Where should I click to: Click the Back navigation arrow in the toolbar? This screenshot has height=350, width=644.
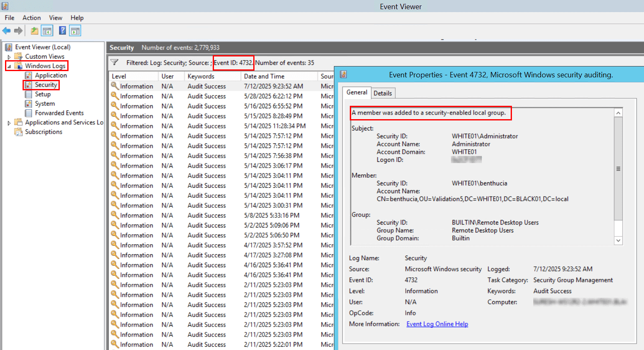(6, 30)
